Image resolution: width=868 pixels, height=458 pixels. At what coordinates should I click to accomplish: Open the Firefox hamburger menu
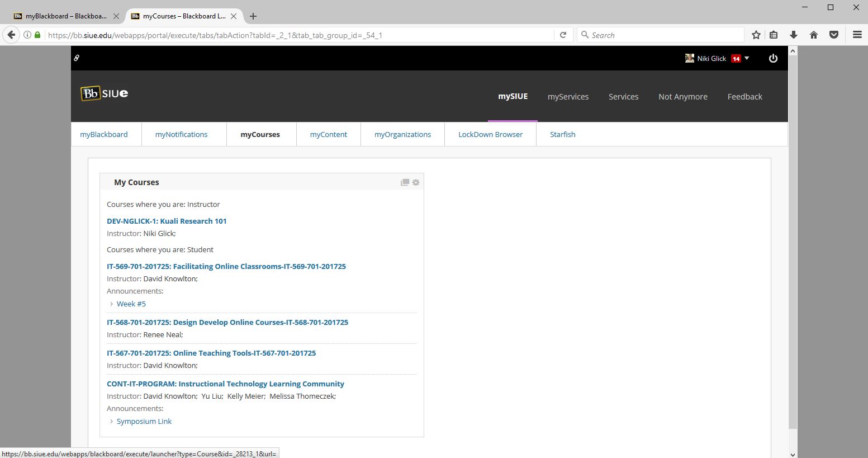[857, 35]
